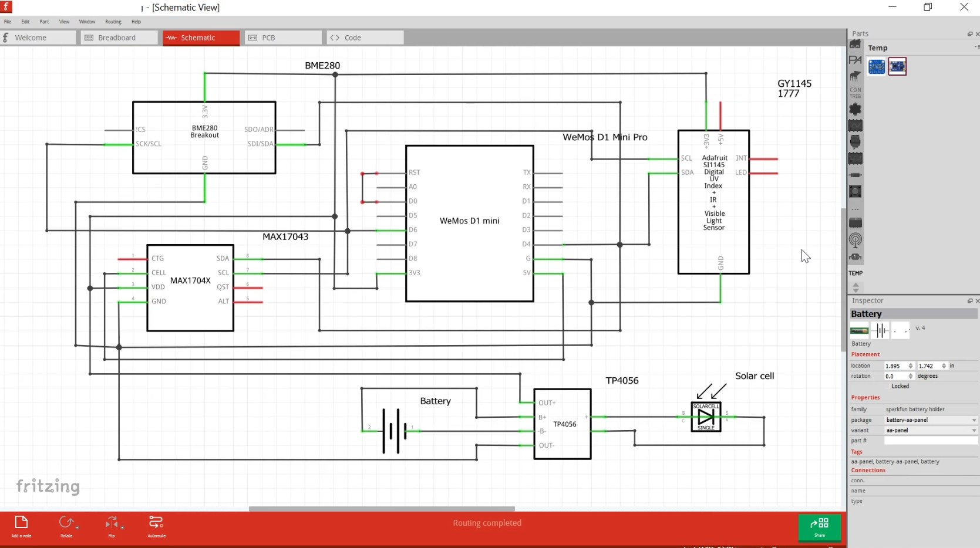Click the Flip tool icon
The width and height of the screenshot is (980, 548).
[x=112, y=522]
